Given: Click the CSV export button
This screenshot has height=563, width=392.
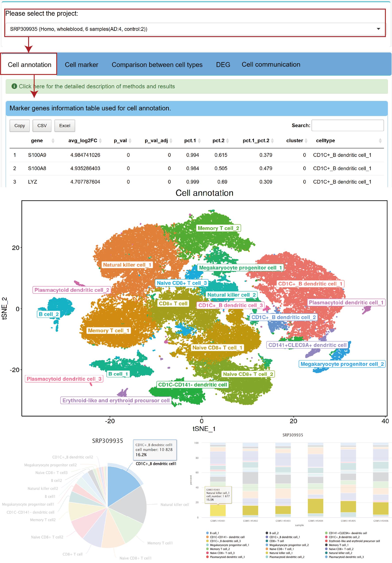Looking at the screenshot, I should pyautogui.click(x=42, y=126).
